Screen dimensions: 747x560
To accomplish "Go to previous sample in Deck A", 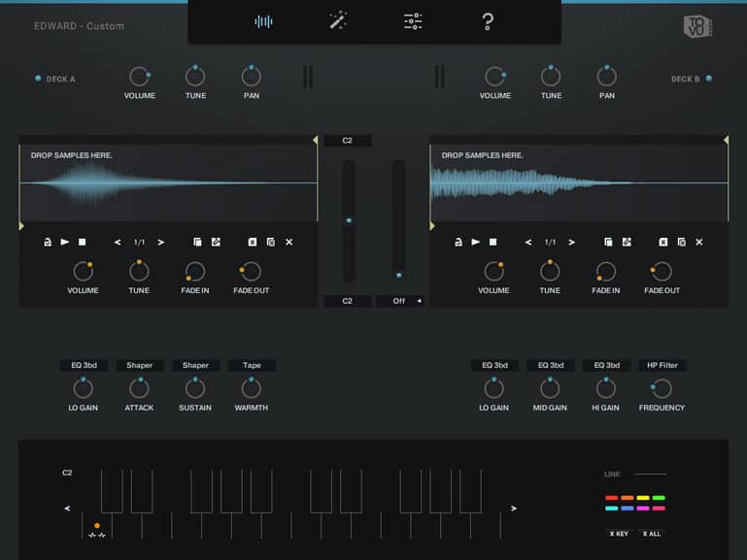I will pyautogui.click(x=118, y=243).
